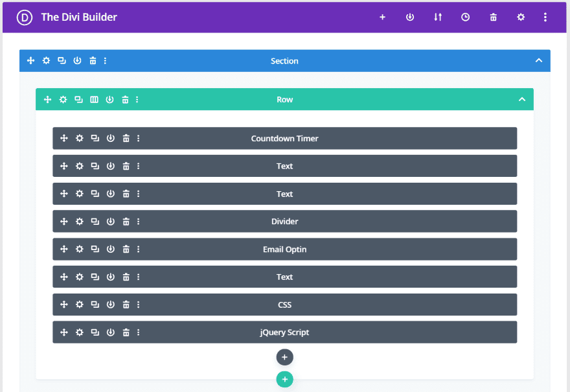Image resolution: width=570 pixels, height=392 pixels.
Task: Click Email Optin move handle
Action: [x=64, y=249]
